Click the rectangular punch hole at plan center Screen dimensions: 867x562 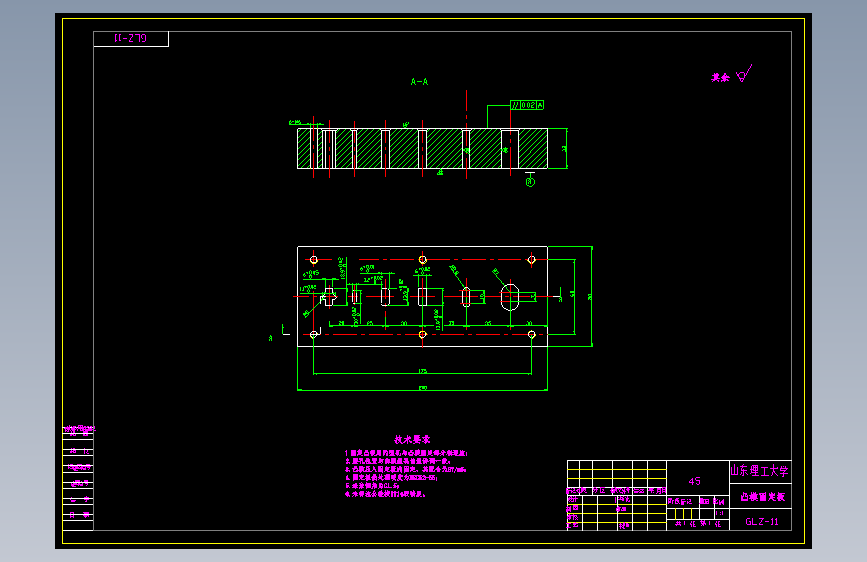(422, 297)
